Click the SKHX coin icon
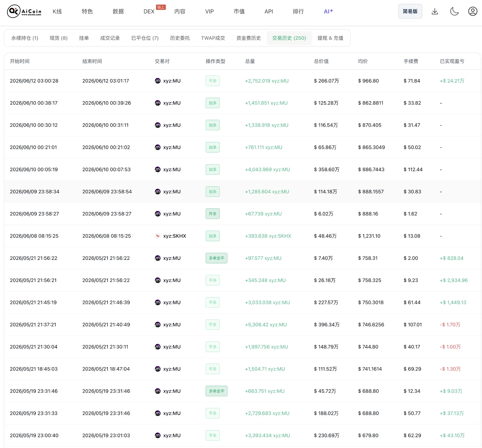 (x=158, y=236)
